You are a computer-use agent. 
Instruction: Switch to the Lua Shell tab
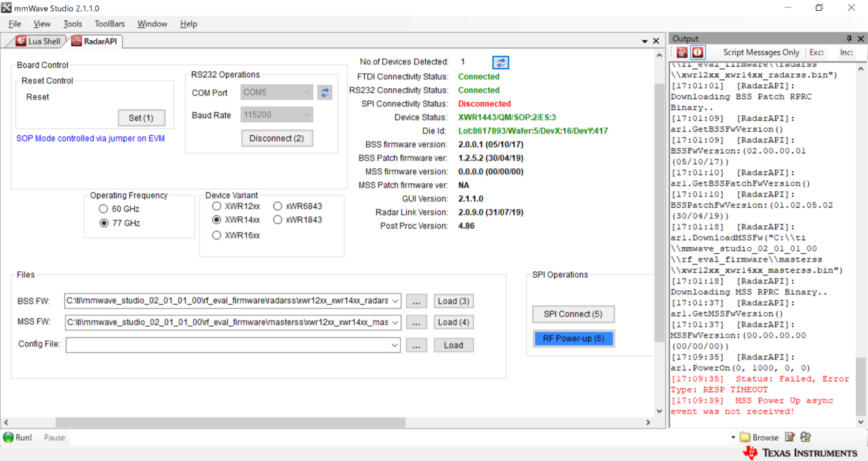click(x=38, y=41)
